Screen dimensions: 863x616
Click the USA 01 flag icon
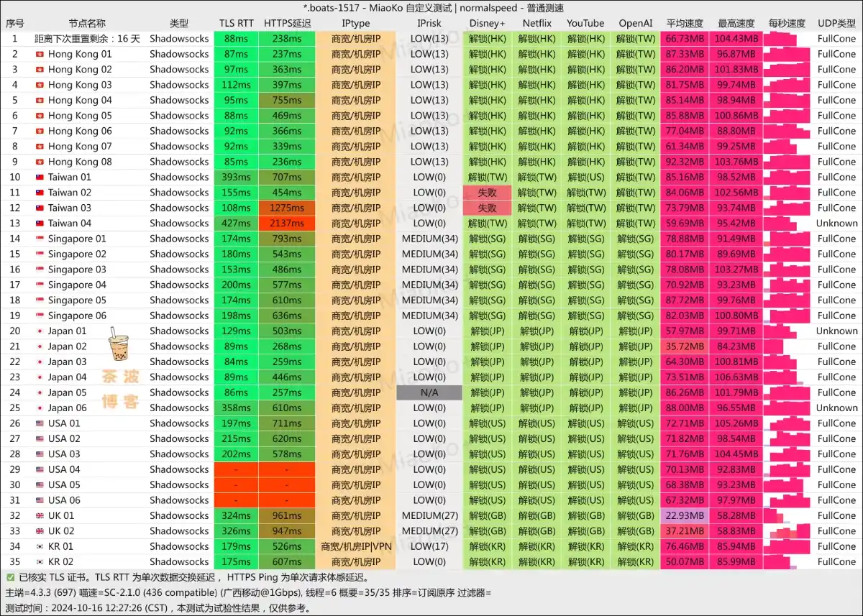pyautogui.click(x=40, y=423)
